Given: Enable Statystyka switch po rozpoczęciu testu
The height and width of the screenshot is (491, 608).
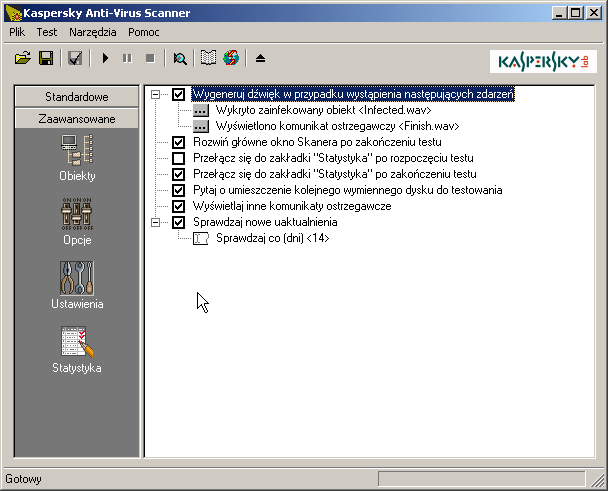Looking at the screenshot, I should tap(178, 158).
